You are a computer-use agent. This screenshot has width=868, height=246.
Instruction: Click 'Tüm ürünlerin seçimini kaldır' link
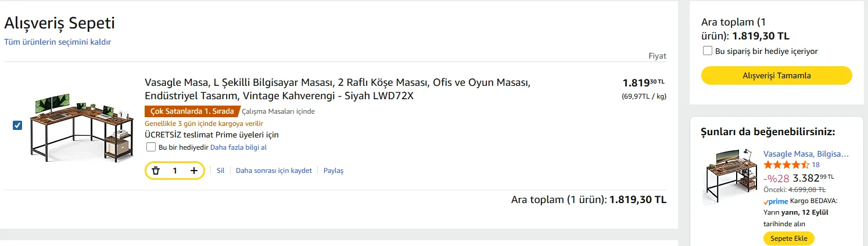coord(58,42)
